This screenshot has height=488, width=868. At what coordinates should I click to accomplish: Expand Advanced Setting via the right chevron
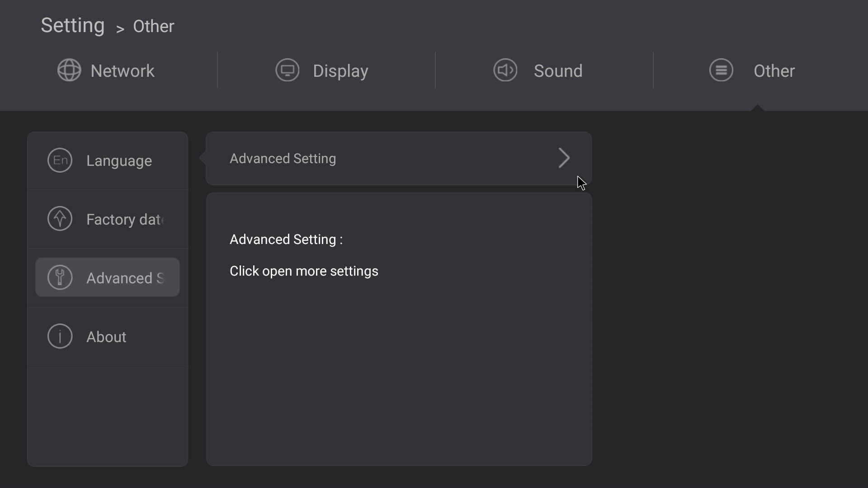pyautogui.click(x=564, y=158)
